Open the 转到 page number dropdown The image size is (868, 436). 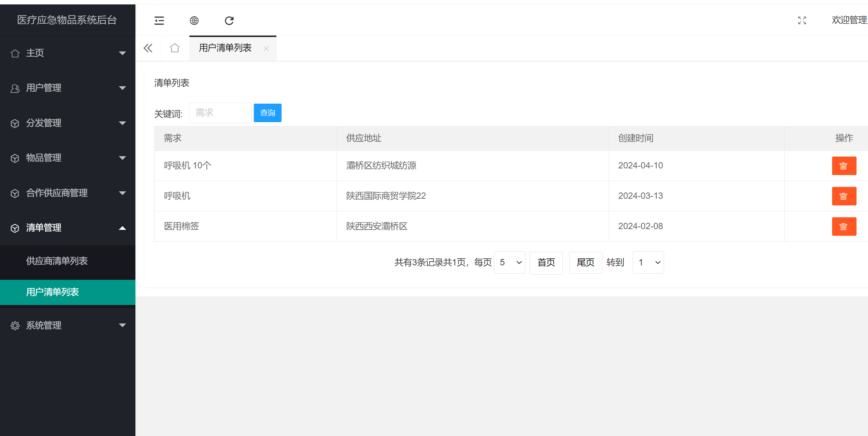coord(648,262)
